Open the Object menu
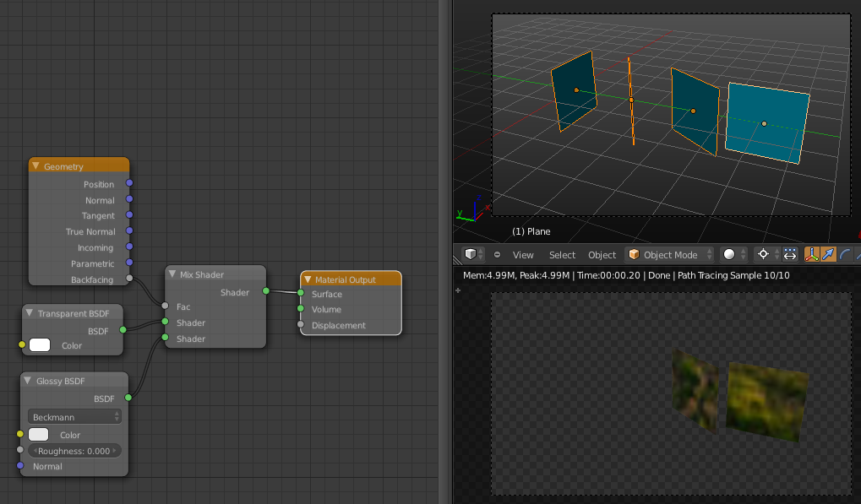Image resolution: width=861 pixels, height=504 pixels. click(x=602, y=255)
